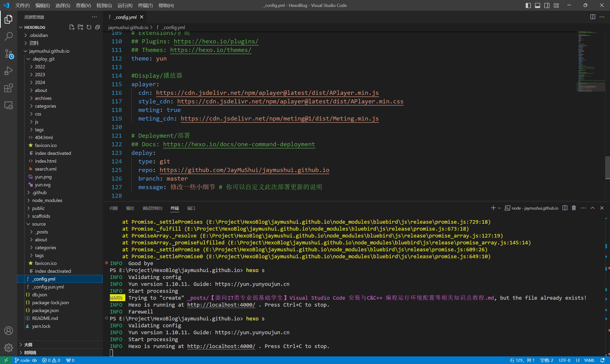610x364 pixels.
Task: Open the Remote Explorer view
Action: 9,106
